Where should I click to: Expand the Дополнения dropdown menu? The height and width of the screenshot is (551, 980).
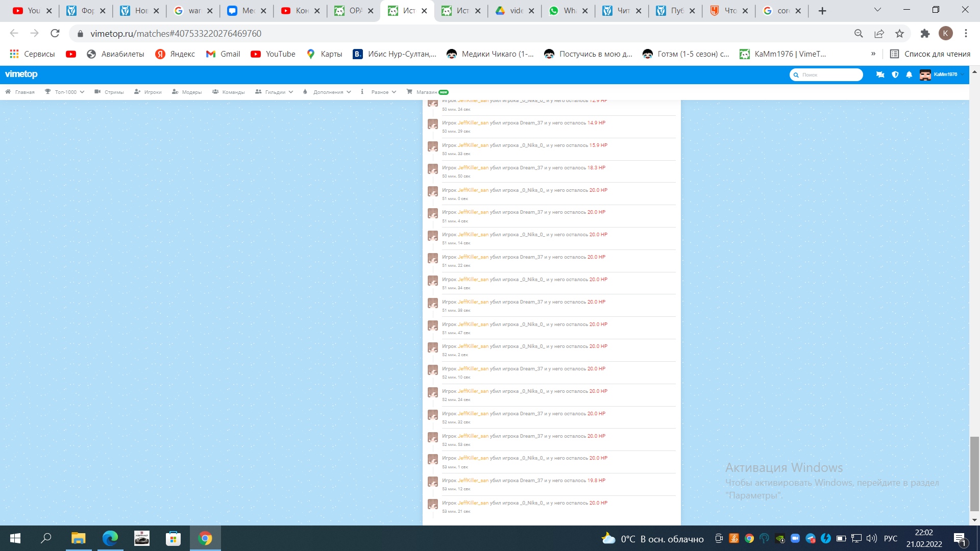point(327,92)
